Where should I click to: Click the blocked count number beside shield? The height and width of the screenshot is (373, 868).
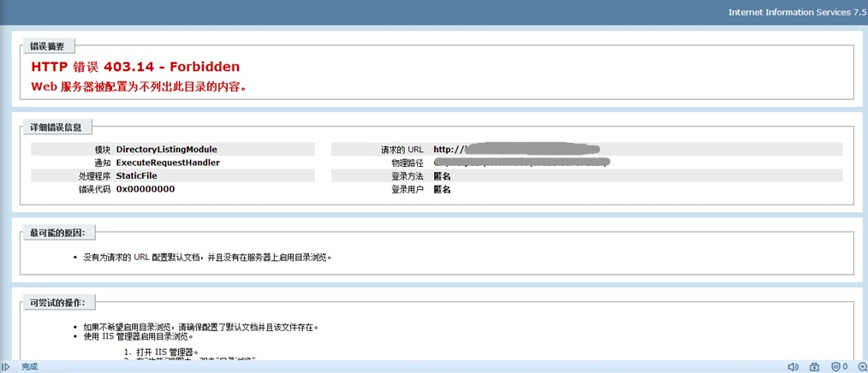point(845,367)
